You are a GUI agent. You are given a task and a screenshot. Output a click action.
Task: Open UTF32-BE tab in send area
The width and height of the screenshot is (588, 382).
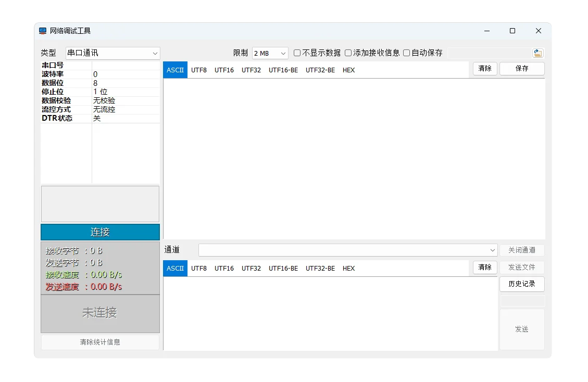[x=320, y=269]
